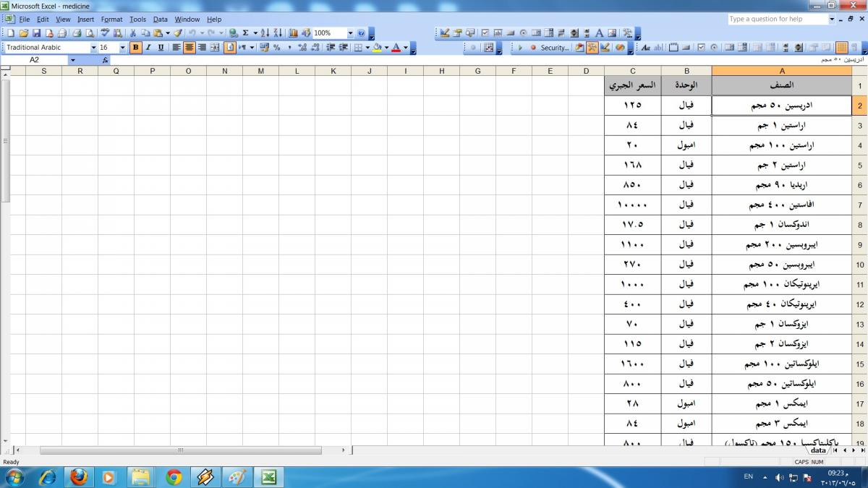Viewport: 868px width, 488px height.
Task: Toggle Align Left
Action: coord(176,48)
